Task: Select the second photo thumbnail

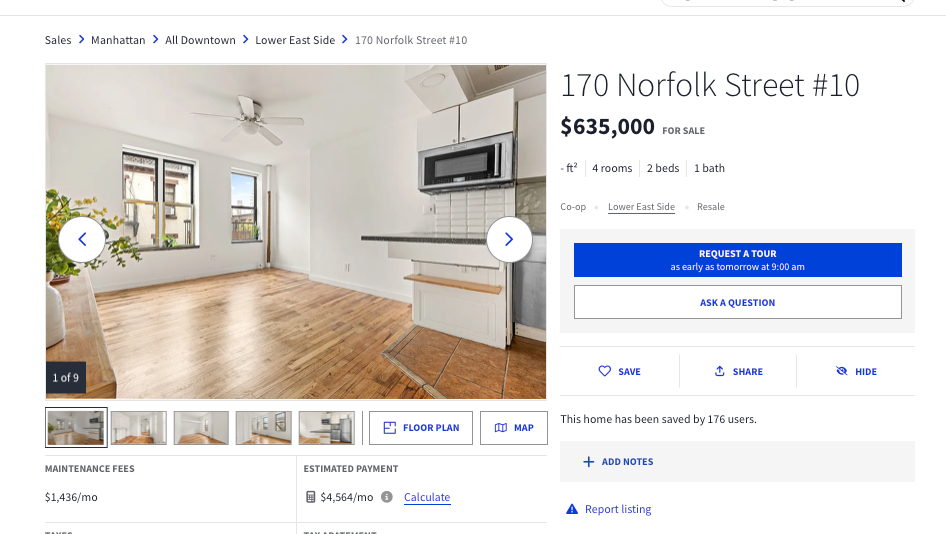Action: tap(139, 428)
